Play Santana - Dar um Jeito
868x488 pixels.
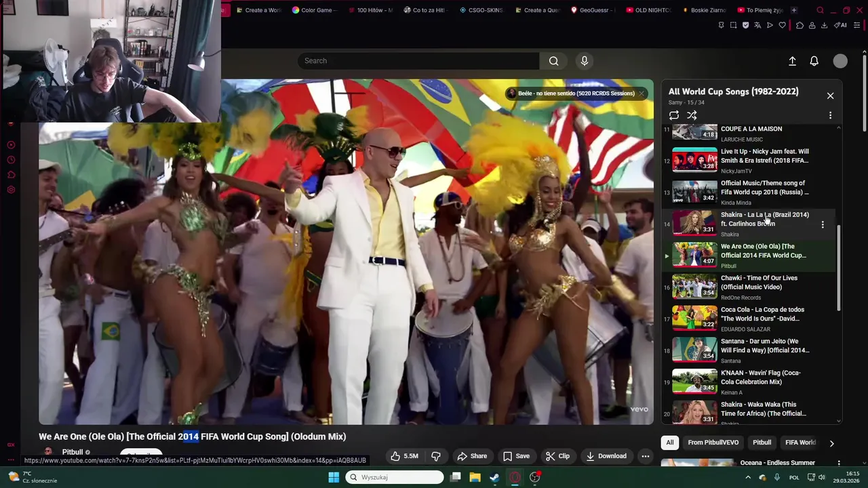[x=749, y=350]
